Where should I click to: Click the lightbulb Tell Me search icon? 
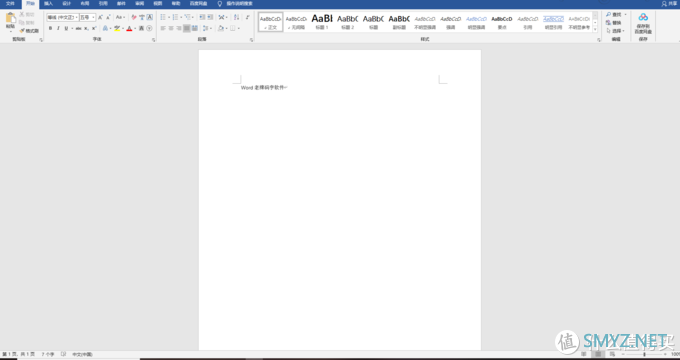(x=219, y=3)
